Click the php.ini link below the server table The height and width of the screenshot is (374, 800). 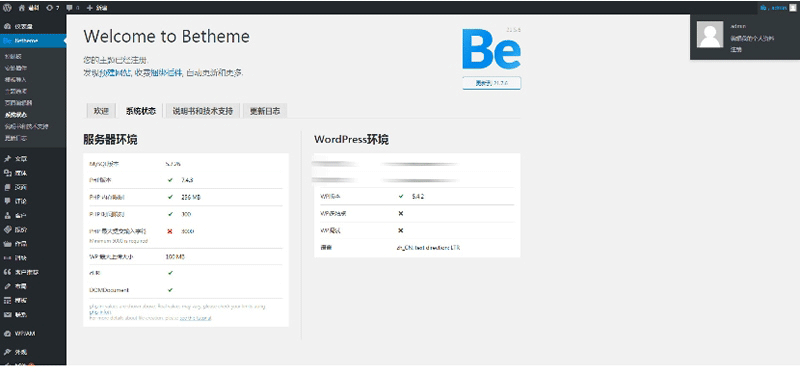pos(100,312)
